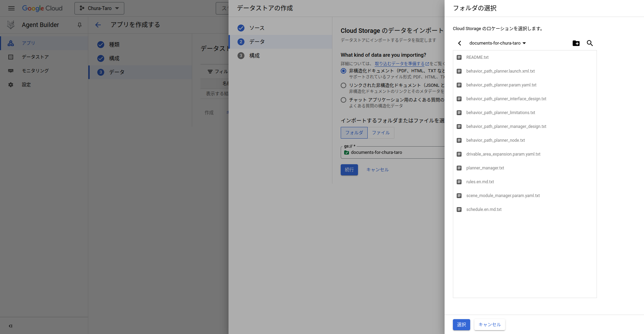644x334 pixels.
Task: Select the リンクされた非構造化ドキュメント radio option
Action: coord(343,85)
